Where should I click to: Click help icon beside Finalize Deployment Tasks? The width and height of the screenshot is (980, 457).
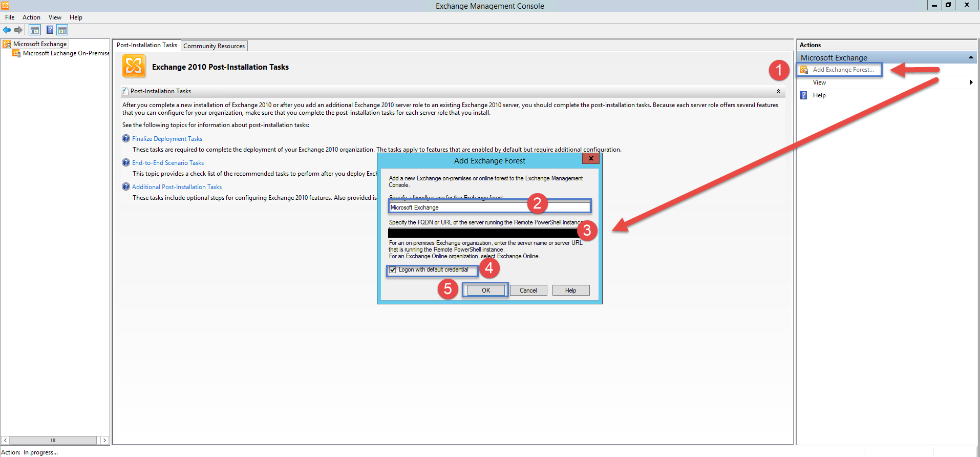(x=126, y=138)
